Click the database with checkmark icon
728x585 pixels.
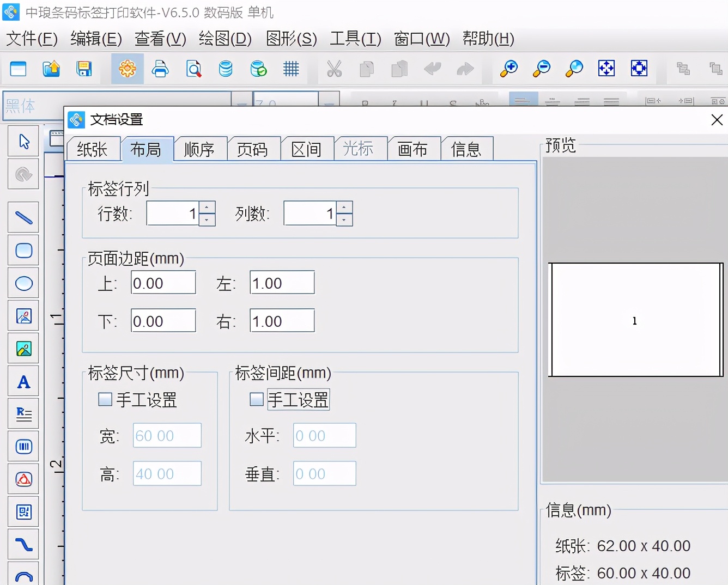tap(258, 69)
